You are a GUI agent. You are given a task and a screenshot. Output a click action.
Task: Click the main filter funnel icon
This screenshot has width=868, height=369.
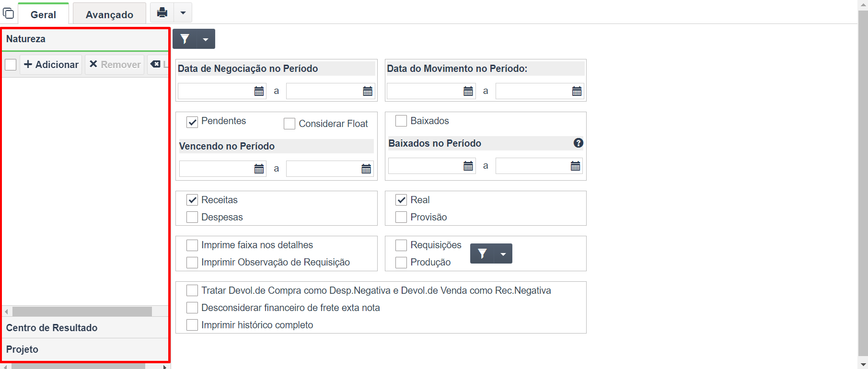(x=185, y=39)
